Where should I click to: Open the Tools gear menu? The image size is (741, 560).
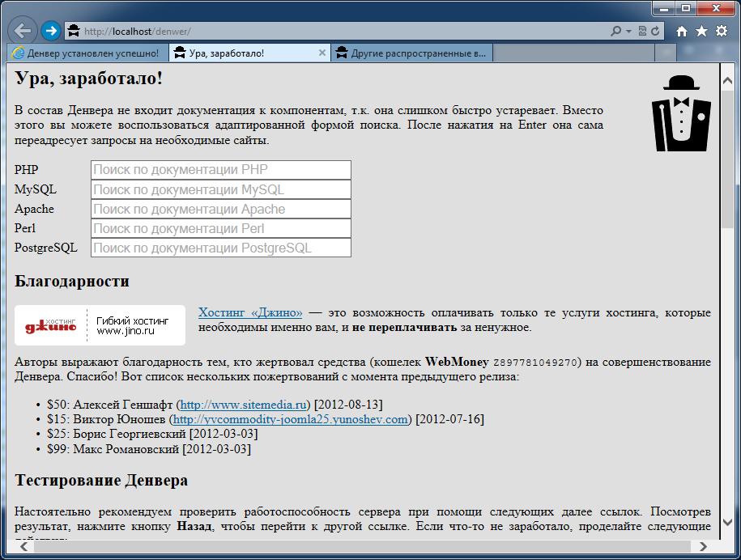(721, 31)
